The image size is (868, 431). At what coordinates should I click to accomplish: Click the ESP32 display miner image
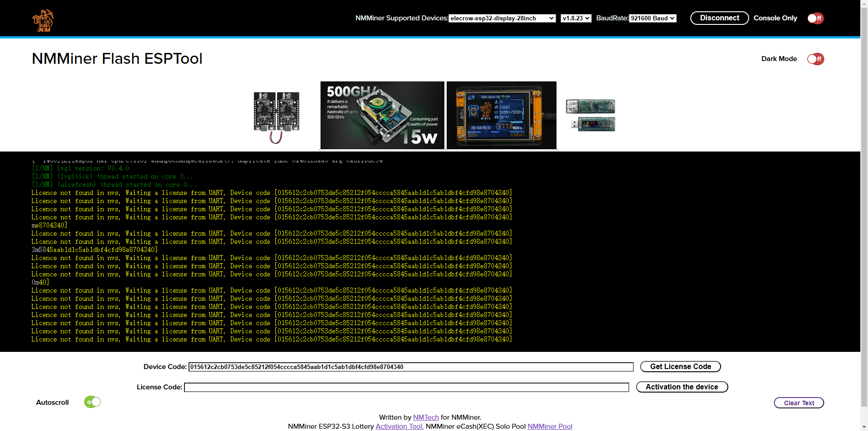(x=501, y=115)
